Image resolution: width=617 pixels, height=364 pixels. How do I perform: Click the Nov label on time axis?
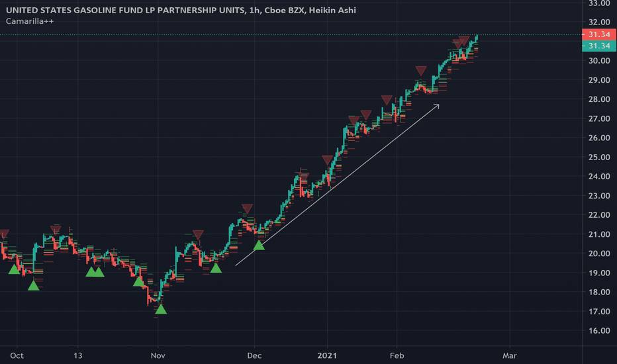pos(158,355)
